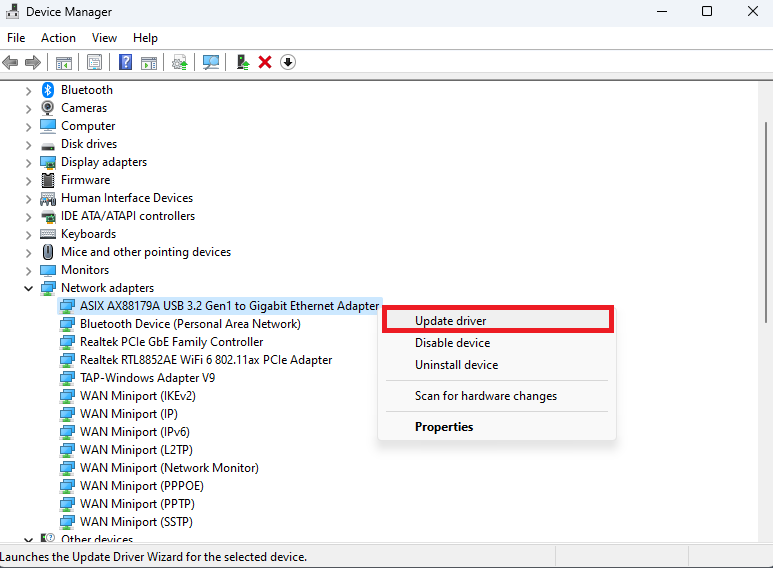Click the IDE ATA/ATAPI controllers icon

[48, 216]
